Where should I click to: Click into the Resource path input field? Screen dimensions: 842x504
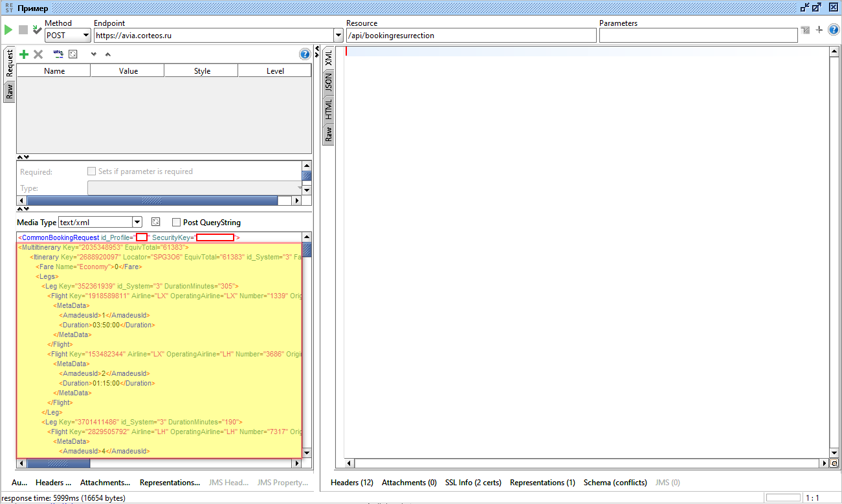coord(471,36)
